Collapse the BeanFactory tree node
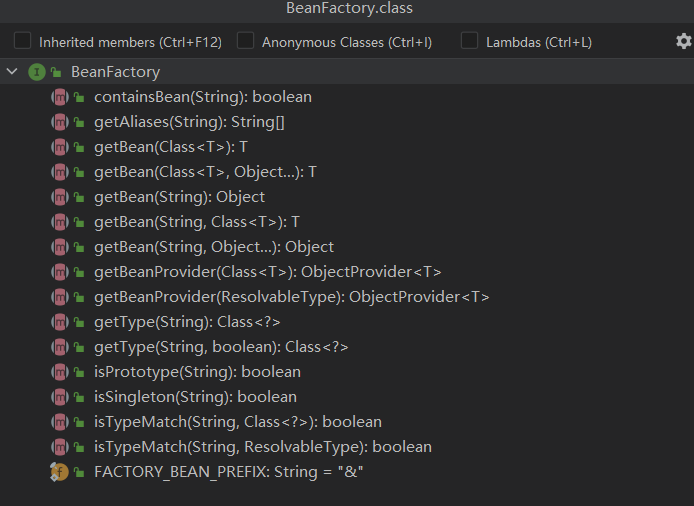The height and width of the screenshot is (506, 694). tap(12, 71)
